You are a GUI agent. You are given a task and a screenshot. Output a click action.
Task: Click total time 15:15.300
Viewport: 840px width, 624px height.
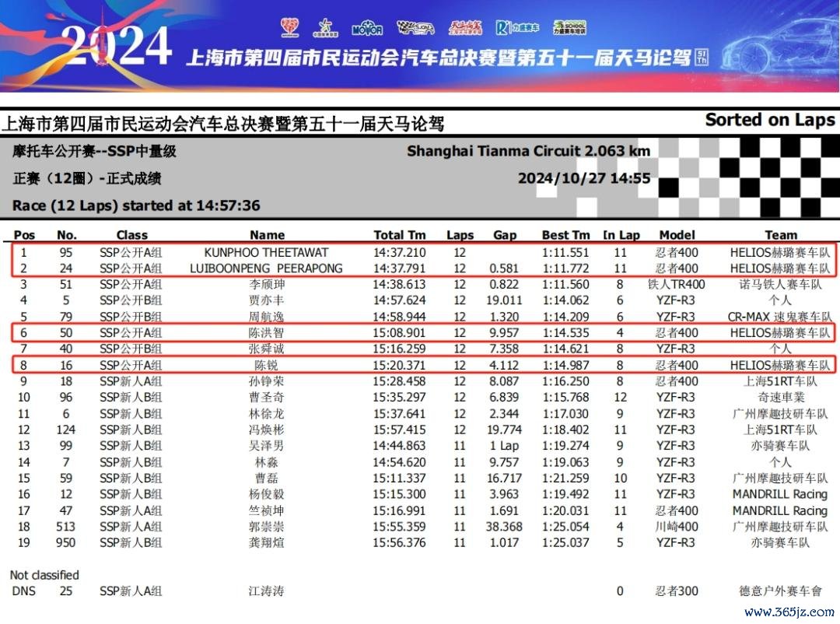click(x=399, y=494)
